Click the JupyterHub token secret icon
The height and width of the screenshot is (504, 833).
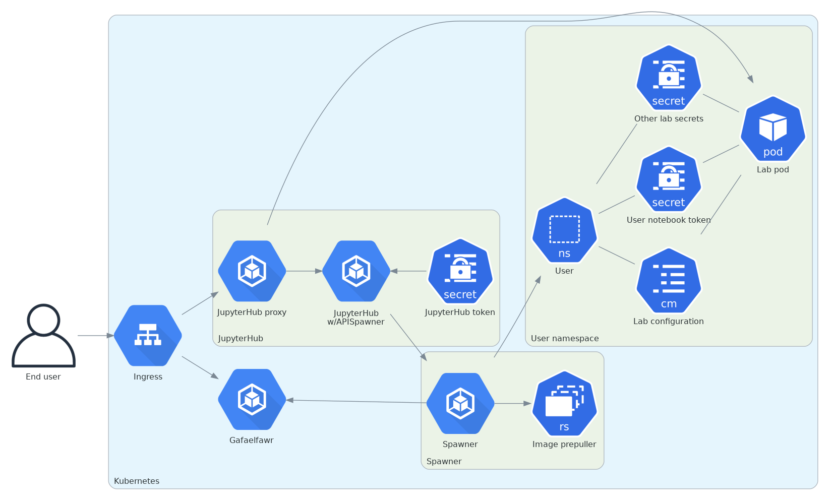(x=460, y=271)
